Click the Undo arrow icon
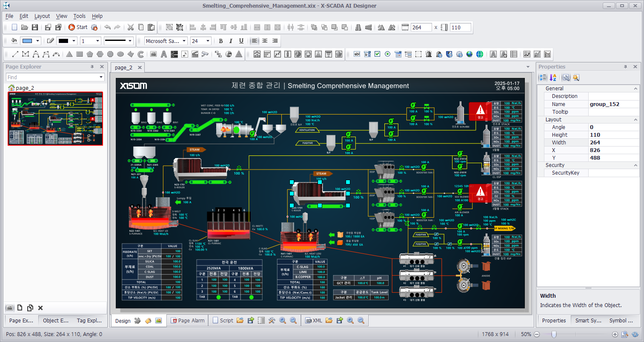644x342 pixels. click(x=107, y=27)
